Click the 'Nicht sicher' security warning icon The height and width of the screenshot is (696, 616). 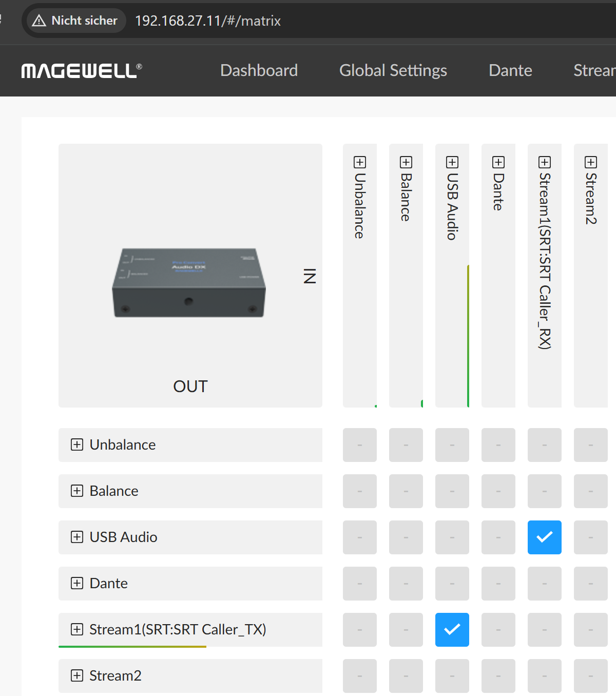tap(39, 21)
